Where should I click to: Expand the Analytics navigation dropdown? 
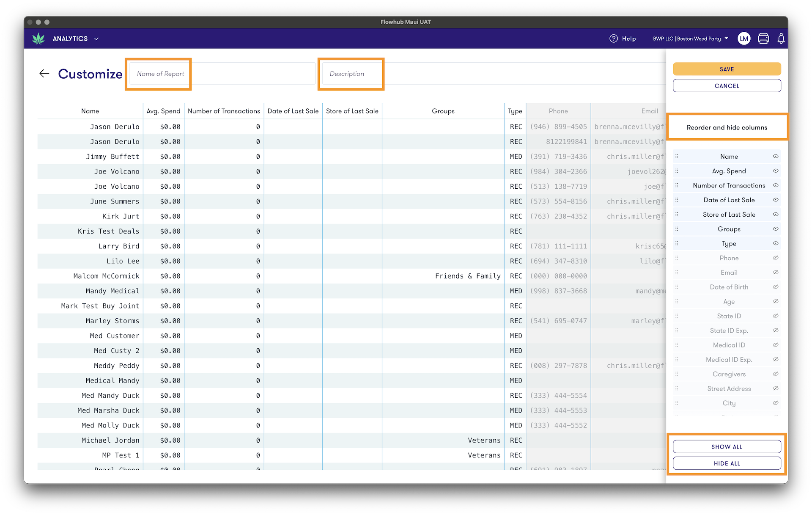[x=96, y=39]
